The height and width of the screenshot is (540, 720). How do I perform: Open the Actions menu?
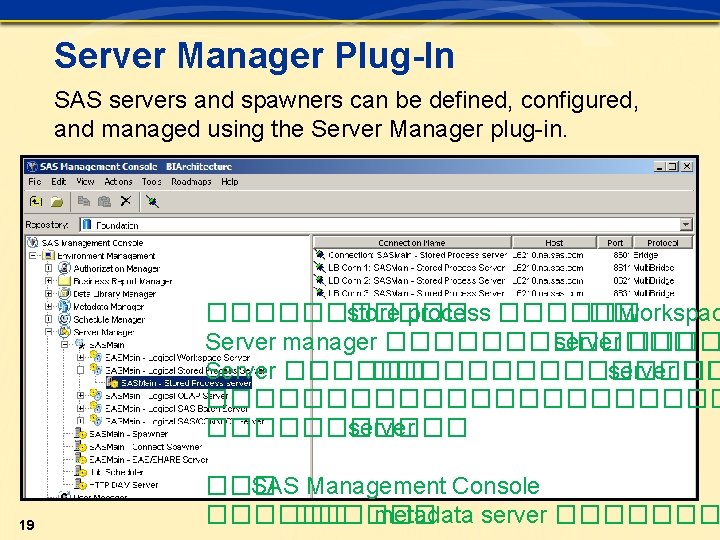pos(118,182)
